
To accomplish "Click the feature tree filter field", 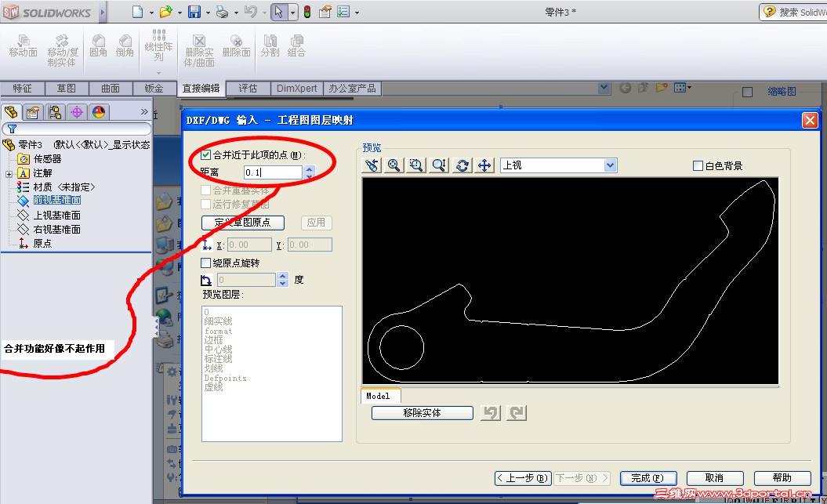I will click(77, 129).
